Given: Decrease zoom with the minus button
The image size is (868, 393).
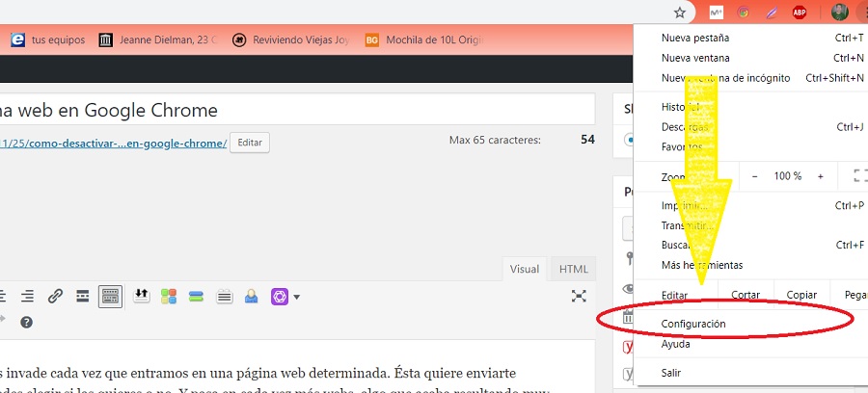Looking at the screenshot, I should [x=754, y=176].
